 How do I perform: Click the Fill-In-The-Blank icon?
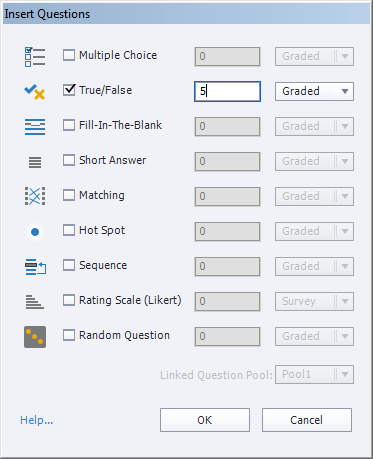coord(35,127)
